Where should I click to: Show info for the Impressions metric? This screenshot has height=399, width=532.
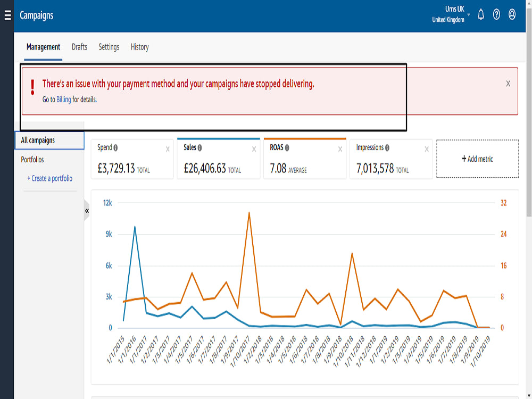[387, 147]
